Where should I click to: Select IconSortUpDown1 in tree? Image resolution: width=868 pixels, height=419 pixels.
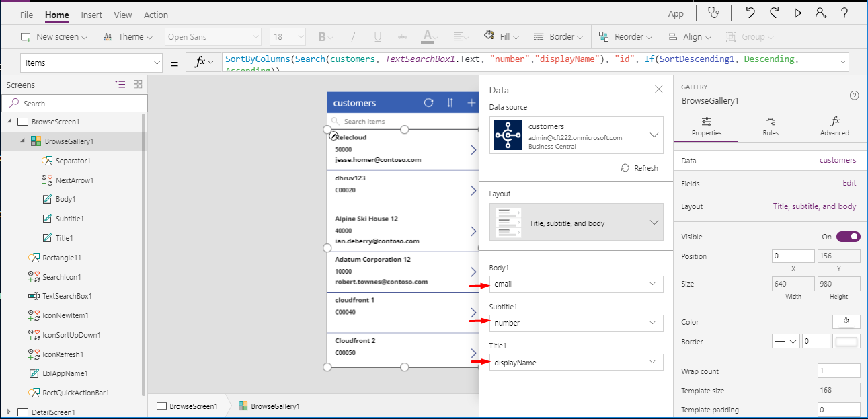71,335
